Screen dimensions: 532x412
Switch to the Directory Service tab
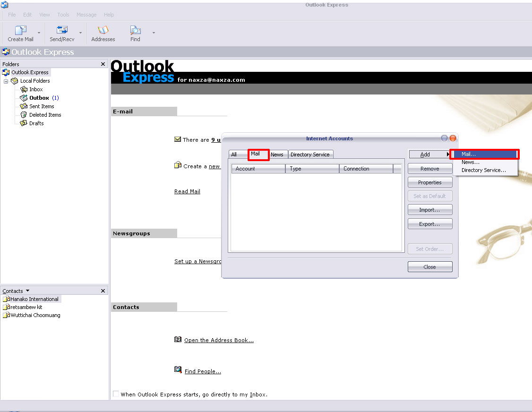[310, 154]
